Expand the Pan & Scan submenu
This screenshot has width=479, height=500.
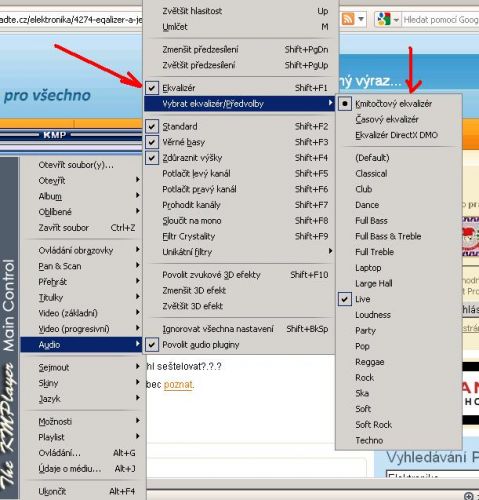tap(81, 266)
